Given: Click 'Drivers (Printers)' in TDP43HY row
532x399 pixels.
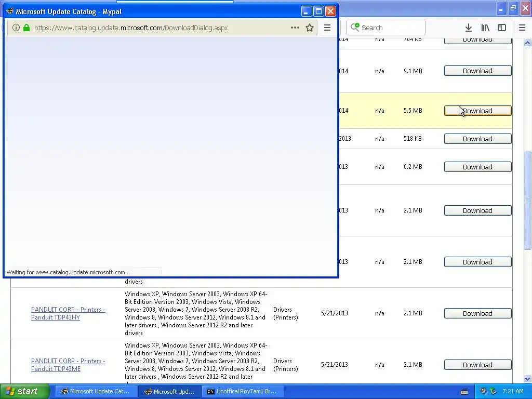Looking at the screenshot, I should [286, 313].
